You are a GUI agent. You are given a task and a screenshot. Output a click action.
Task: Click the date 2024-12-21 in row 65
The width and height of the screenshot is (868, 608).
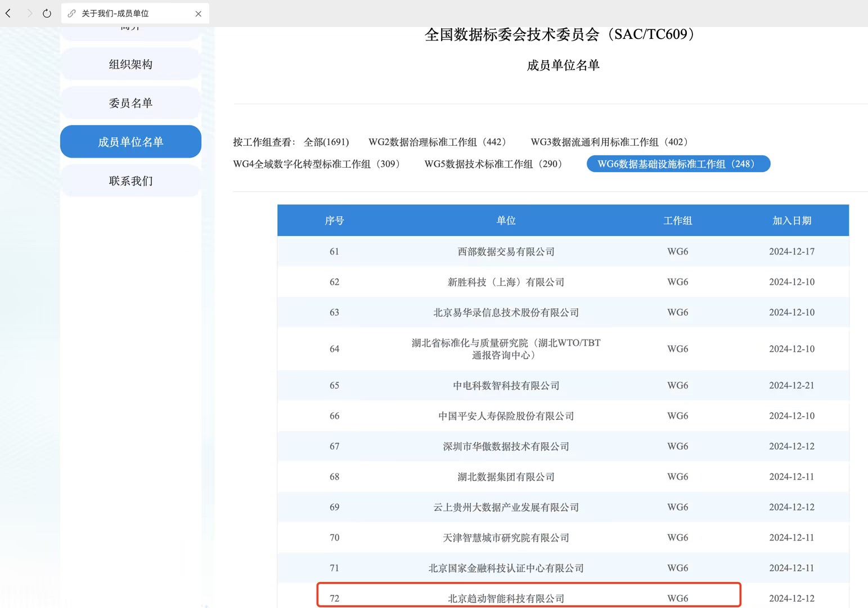coord(791,386)
